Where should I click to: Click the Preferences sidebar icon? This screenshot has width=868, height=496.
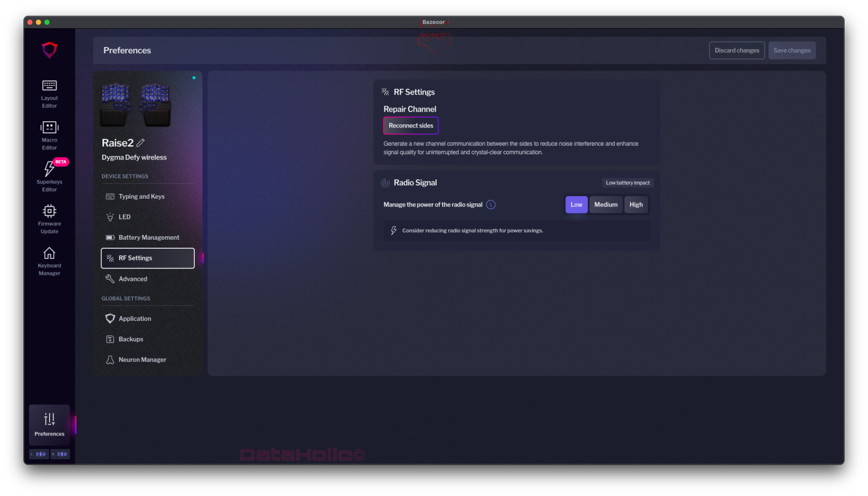coord(49,424)
